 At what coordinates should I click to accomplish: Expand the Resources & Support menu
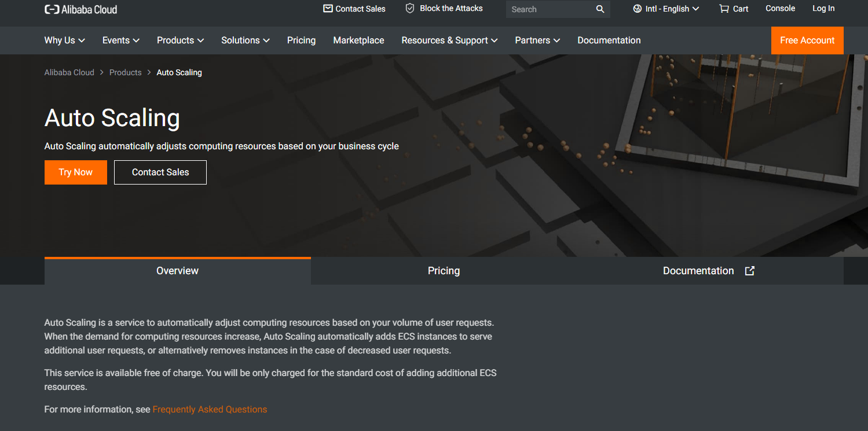tap(450, 40)
